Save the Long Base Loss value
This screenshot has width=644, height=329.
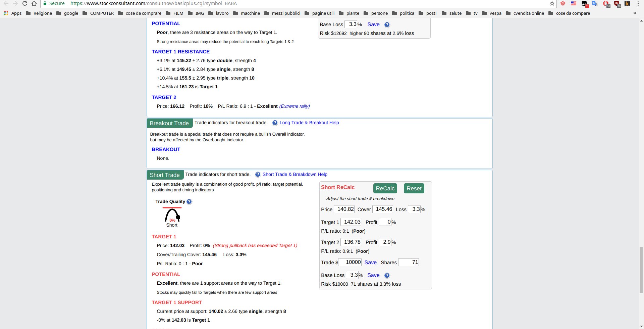373,25
